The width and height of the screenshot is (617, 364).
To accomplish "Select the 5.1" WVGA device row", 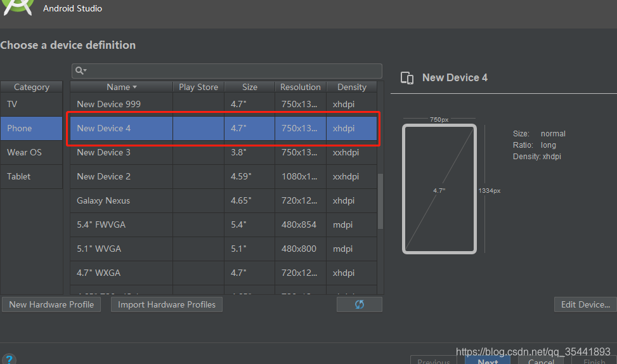I will 223,249.
